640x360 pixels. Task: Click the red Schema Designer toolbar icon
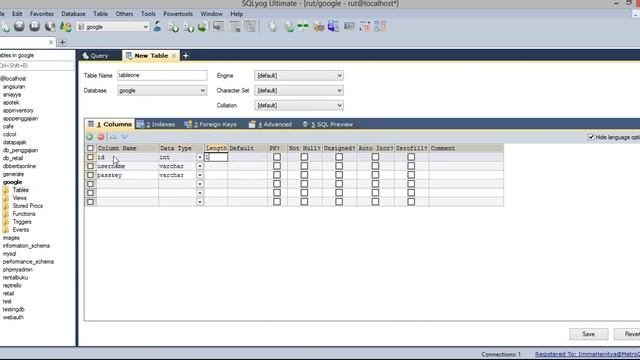pos(364,27)
